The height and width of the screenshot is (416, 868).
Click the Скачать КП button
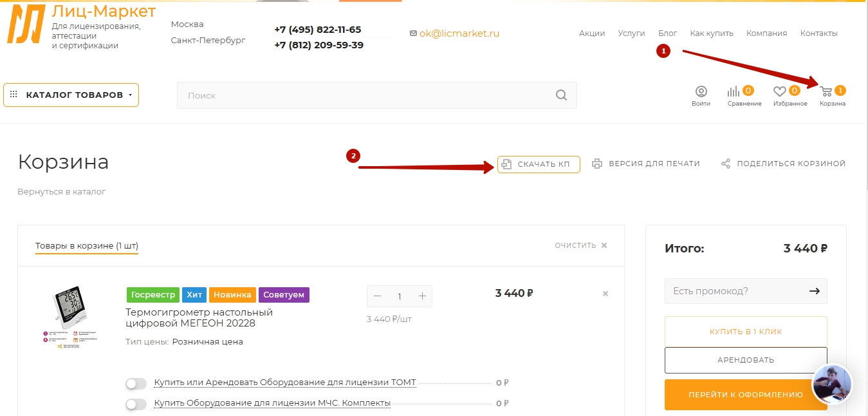(x=539, y=164)
